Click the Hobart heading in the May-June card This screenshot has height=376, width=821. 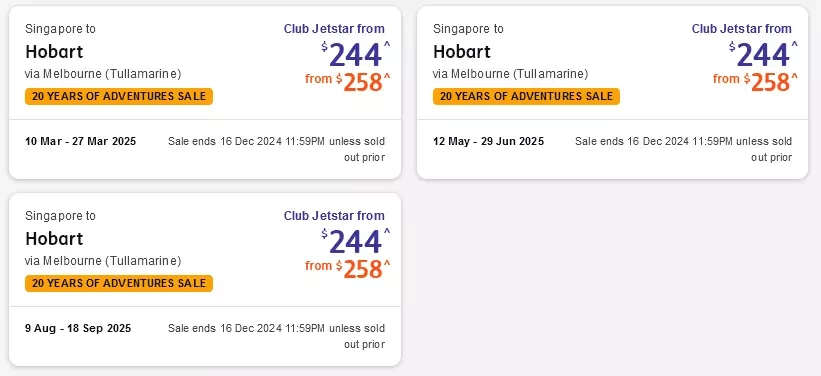pyautogui.click(x=462, y=51)
